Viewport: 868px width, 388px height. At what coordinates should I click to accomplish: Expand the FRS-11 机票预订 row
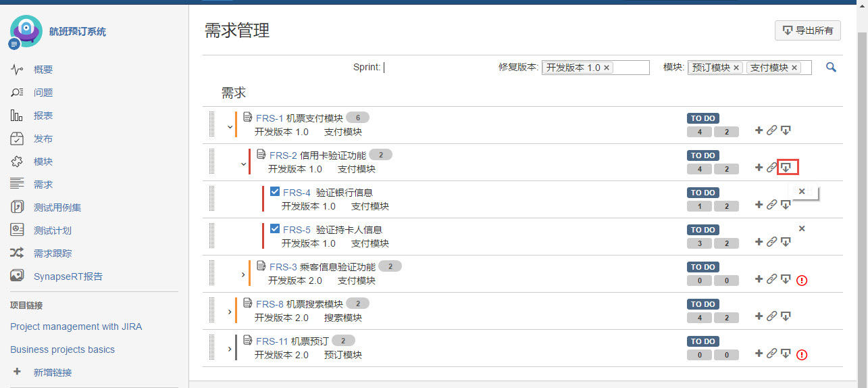coord(230,349)
